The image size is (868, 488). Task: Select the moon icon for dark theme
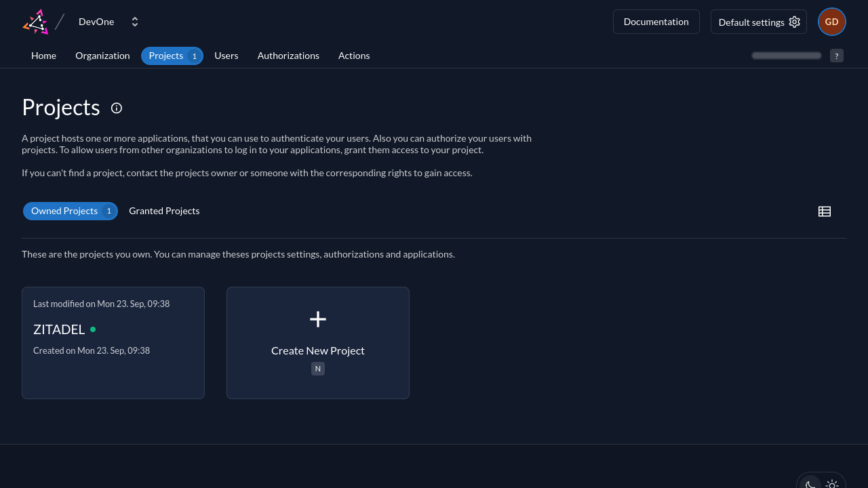[810, 485]
